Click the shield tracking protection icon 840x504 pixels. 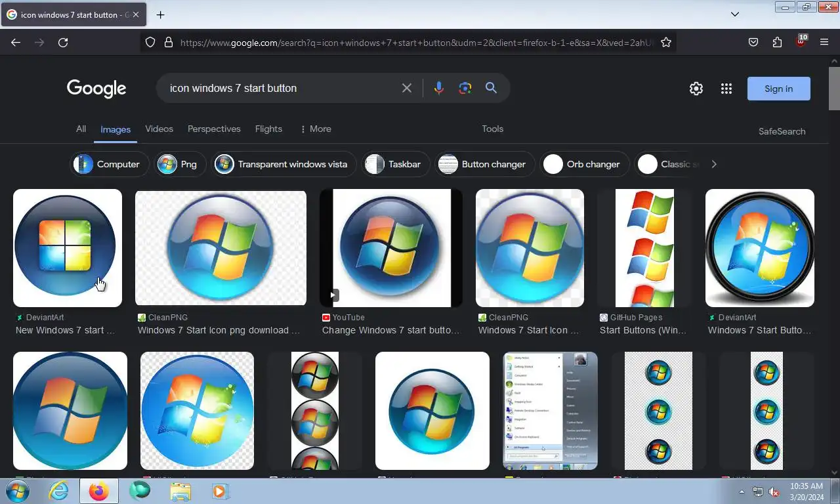(150, 42)
